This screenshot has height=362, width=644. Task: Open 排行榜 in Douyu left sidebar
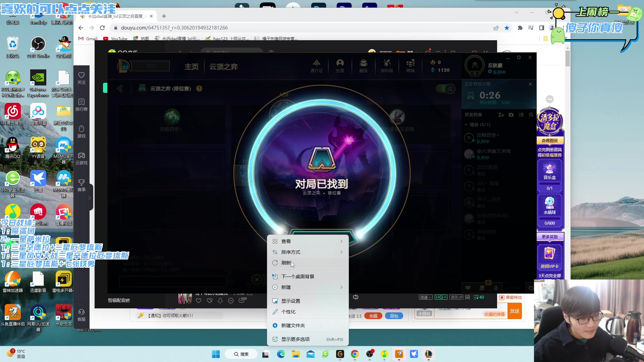(x=82, y=105)
